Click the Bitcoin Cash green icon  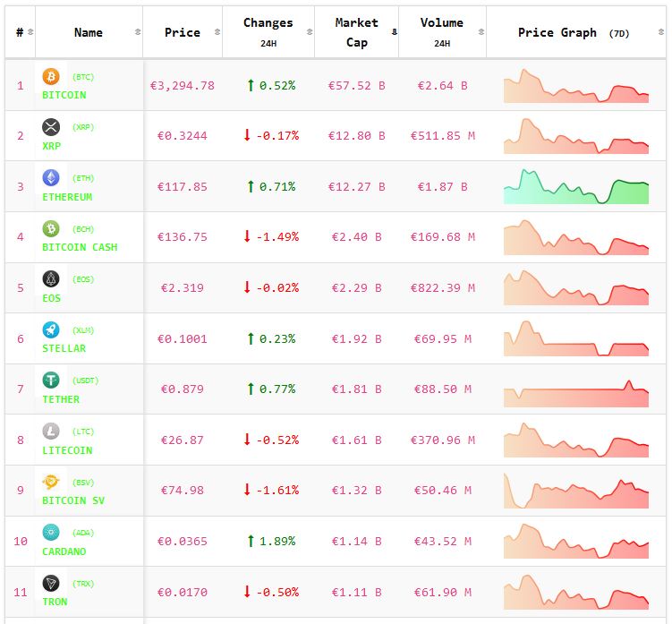click(x=51, y=229)
